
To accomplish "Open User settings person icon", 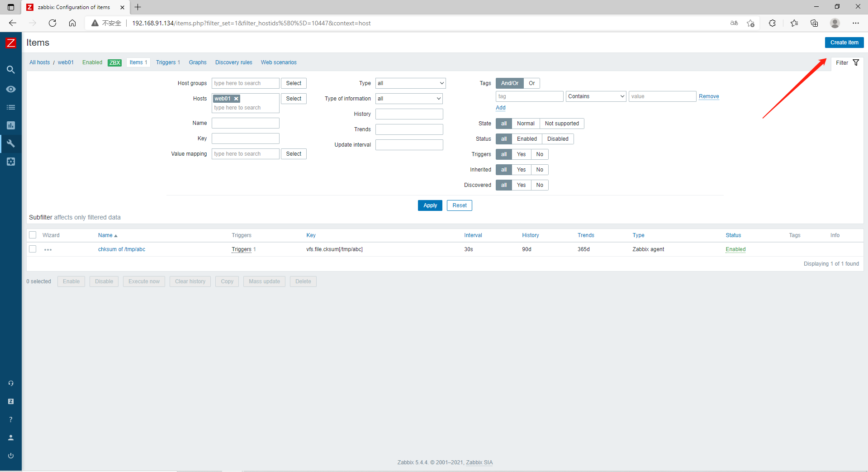I will coord(11,438).
